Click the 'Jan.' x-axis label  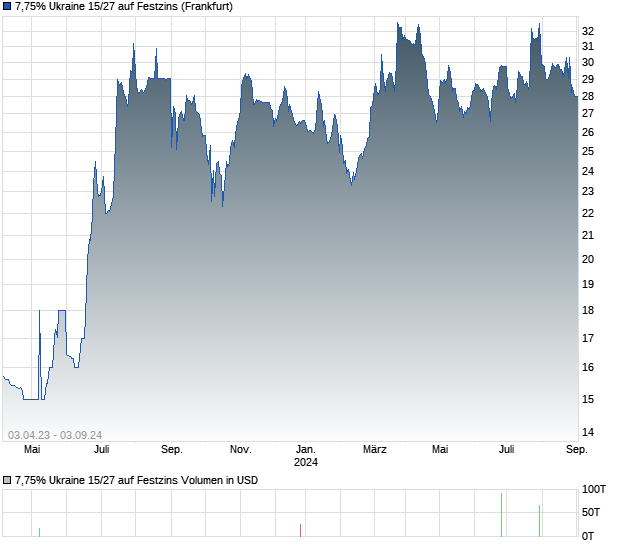tap(306, 450)
